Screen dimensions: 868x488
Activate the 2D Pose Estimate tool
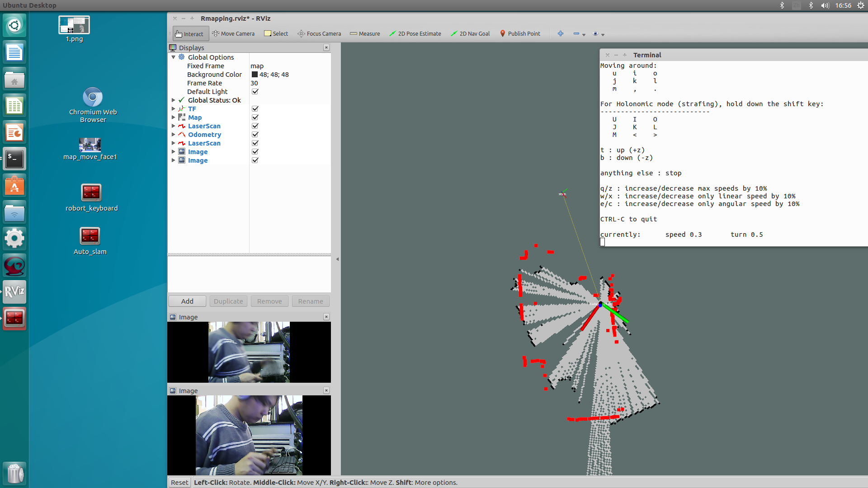pyautogui.click(x=415, y=34)
